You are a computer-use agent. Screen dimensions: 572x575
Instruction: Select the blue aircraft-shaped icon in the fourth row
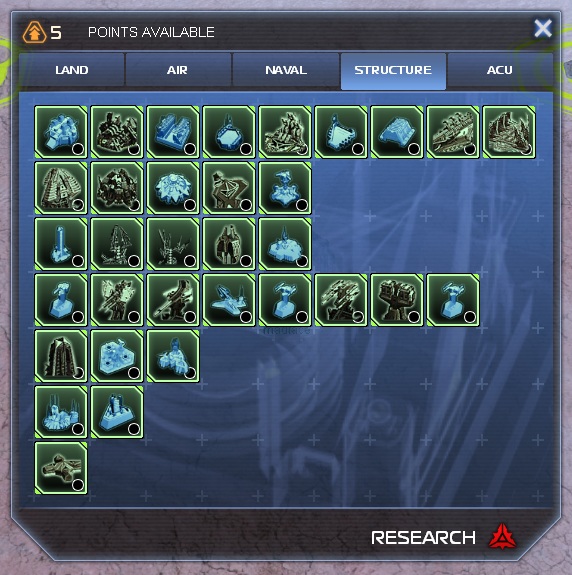pos(229,300)
